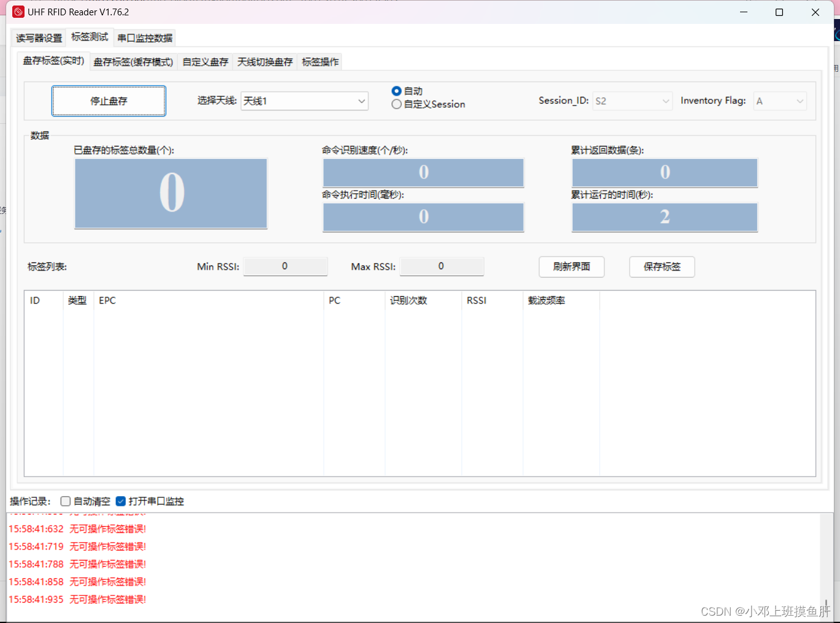This screenshot has width=840, height=623.
Task: Click the 15:58:41:858 log entry
Action: point(77,582)
